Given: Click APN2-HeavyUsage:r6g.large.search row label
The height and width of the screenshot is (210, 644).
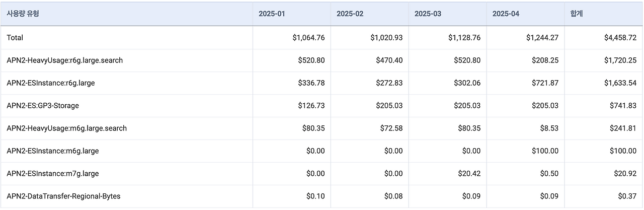Looking at the screenshot, I should (x=64, y=60).
